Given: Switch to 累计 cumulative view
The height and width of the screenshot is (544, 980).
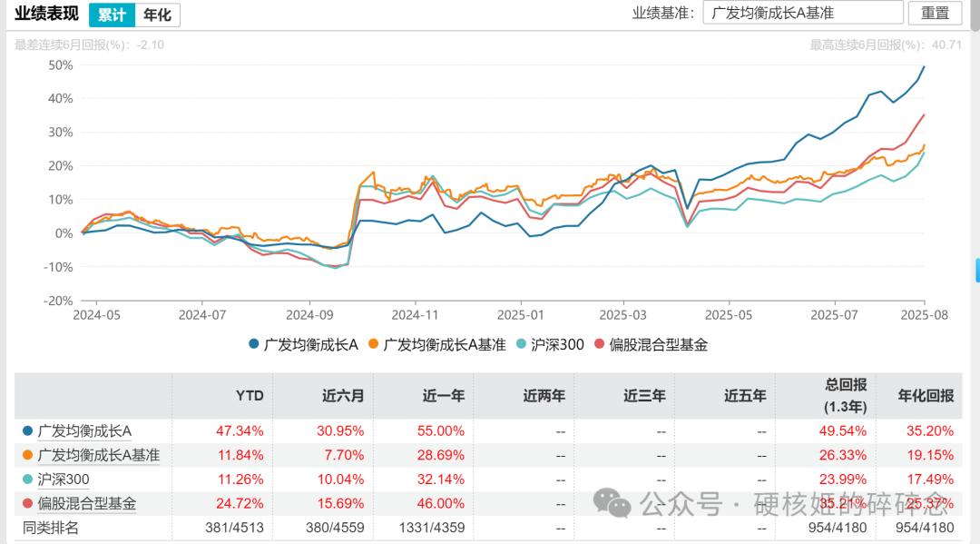Looking at the screenshot, I should (x=112, y=15).
